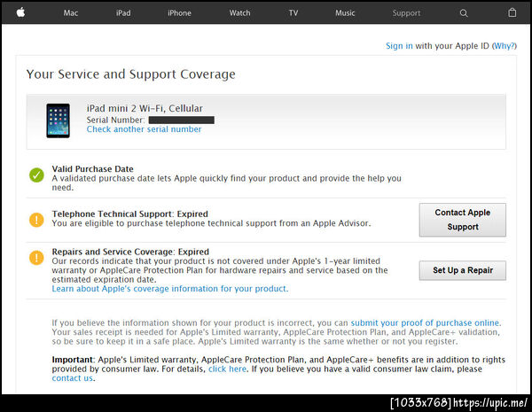Click the Serial Number label
532x412 pixels.
tap(115, 120)
